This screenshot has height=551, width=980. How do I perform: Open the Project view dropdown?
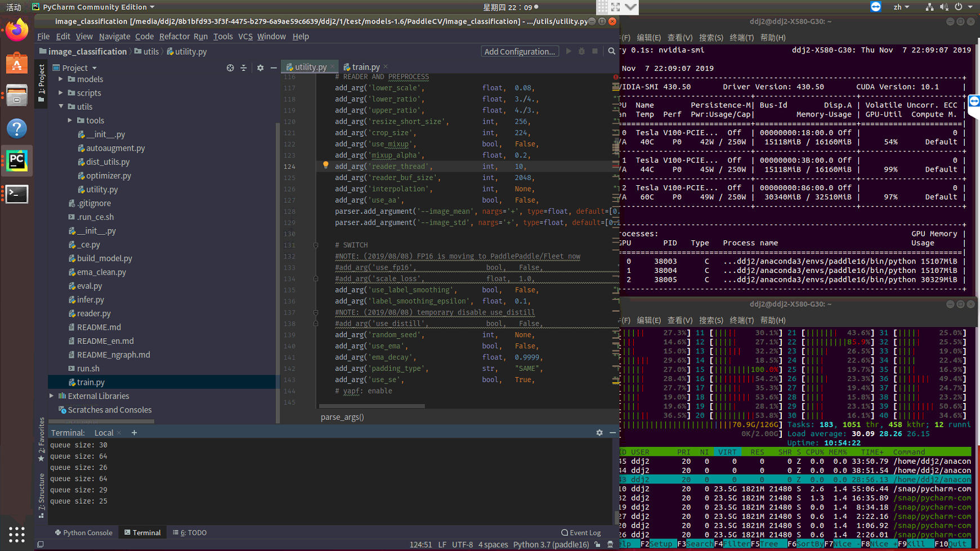(x=75, y=68)
